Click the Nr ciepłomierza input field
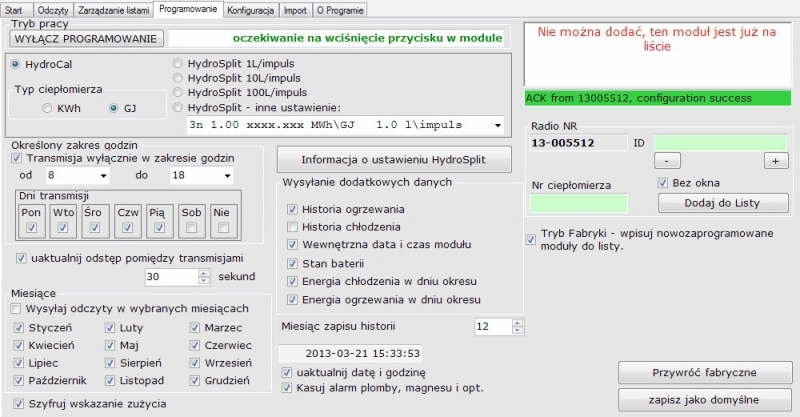Image resolution: width=800 pixels, height=417 pixels. click(578, 203)
